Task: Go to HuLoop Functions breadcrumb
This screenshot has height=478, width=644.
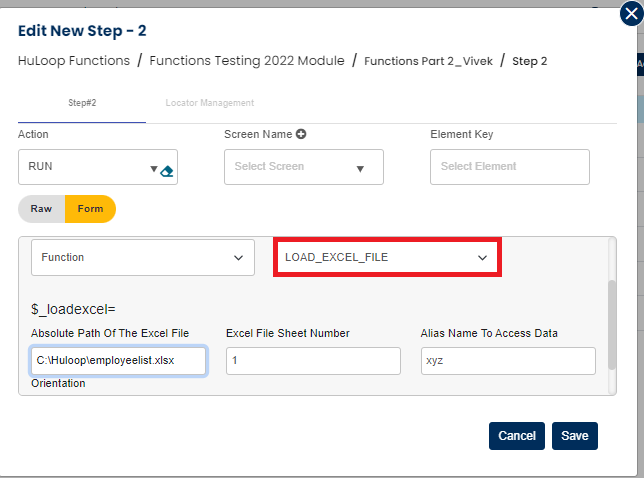Action: 74,61
